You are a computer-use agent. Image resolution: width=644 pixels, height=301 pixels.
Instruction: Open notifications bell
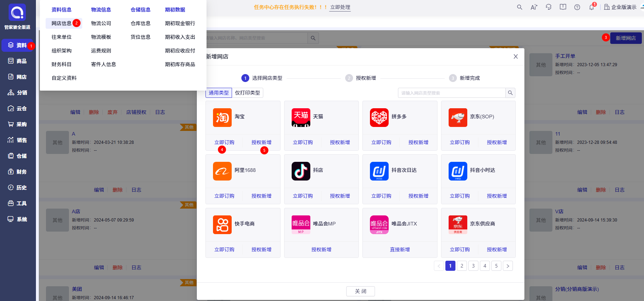tap(592, 7)
